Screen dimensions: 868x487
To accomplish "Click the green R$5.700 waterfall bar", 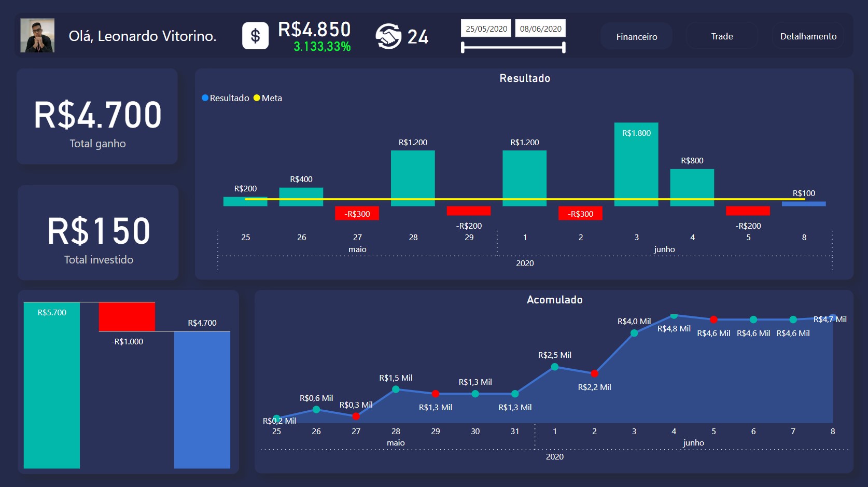I will pyautogui.click(x=52, y=385).
